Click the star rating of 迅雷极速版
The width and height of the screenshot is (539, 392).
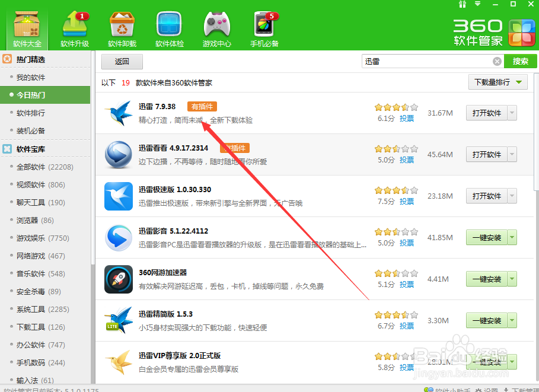(396, 190)
